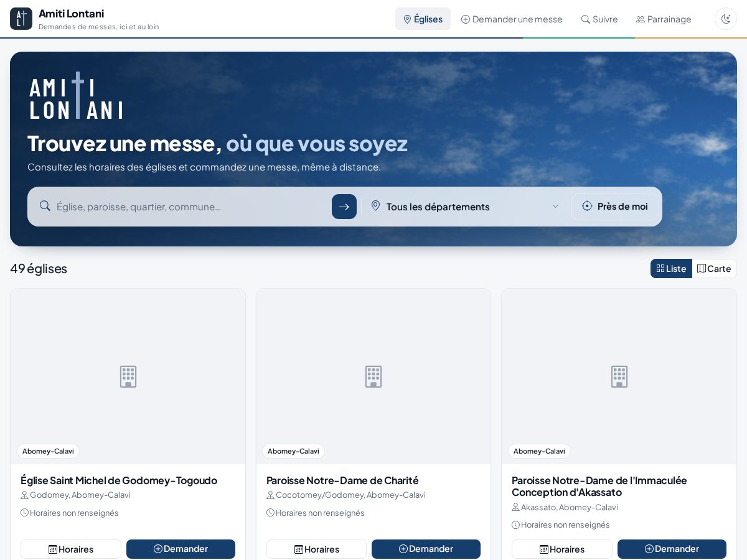Go to Demander une messe page
The height and width of the screenshot is (560, 747).
pos(512,19)
